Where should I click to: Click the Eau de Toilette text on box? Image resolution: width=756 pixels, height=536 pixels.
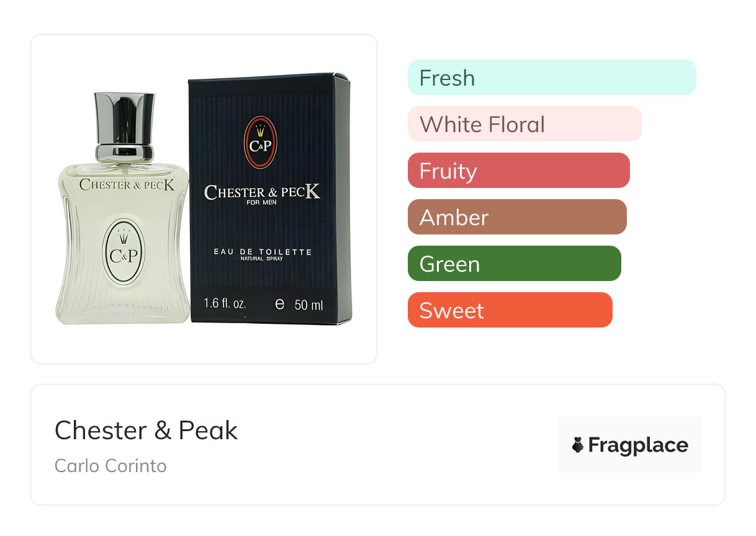point(263,252)
